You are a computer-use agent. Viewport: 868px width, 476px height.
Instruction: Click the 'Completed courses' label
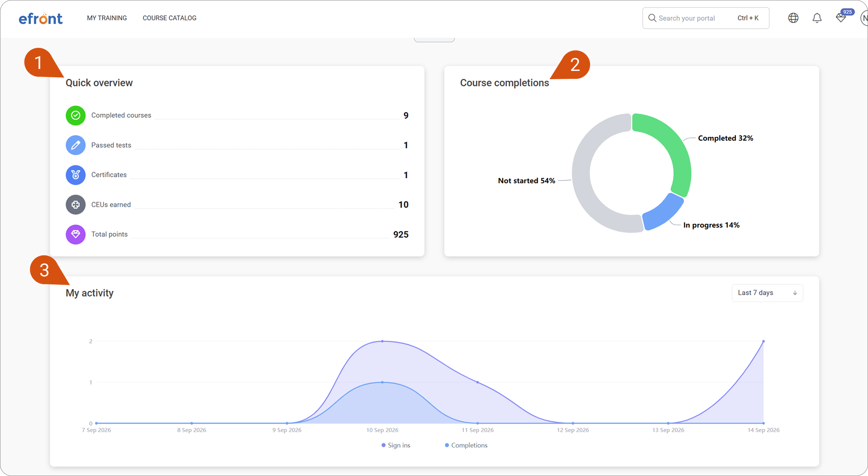[x=121, y=115]
